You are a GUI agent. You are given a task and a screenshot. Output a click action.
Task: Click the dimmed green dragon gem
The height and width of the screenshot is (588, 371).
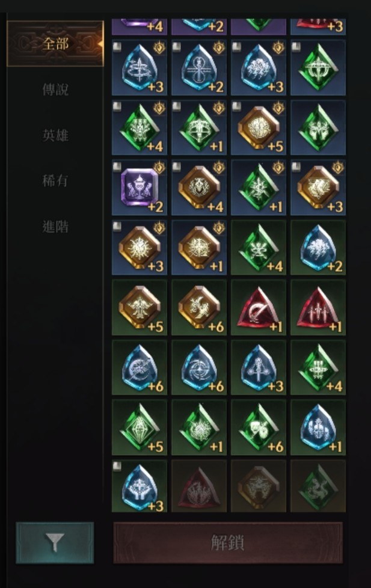pyautogui.click(x=318, y=486)
